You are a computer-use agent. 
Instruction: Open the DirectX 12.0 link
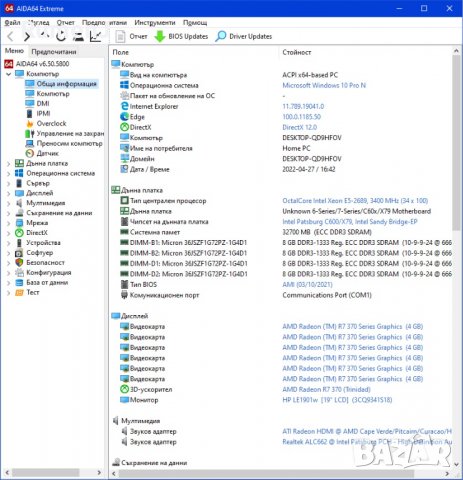[x=300, y=127]
